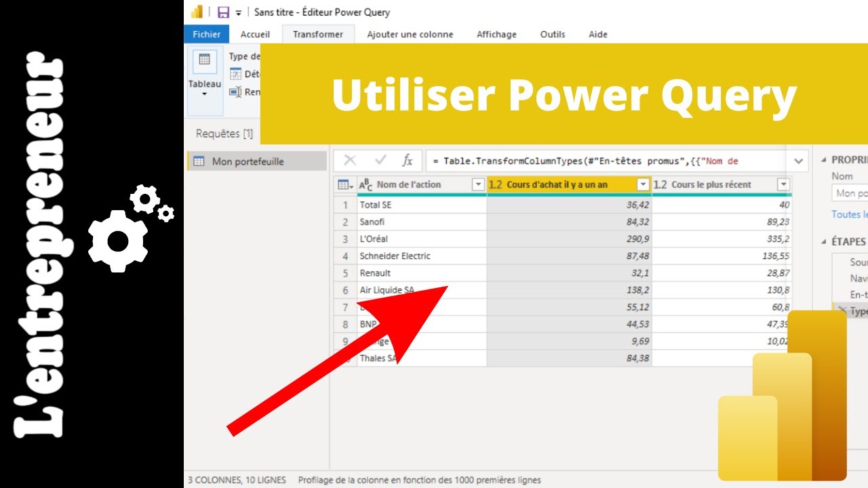Select the Cours le plus récent header

tap(722, 184)
